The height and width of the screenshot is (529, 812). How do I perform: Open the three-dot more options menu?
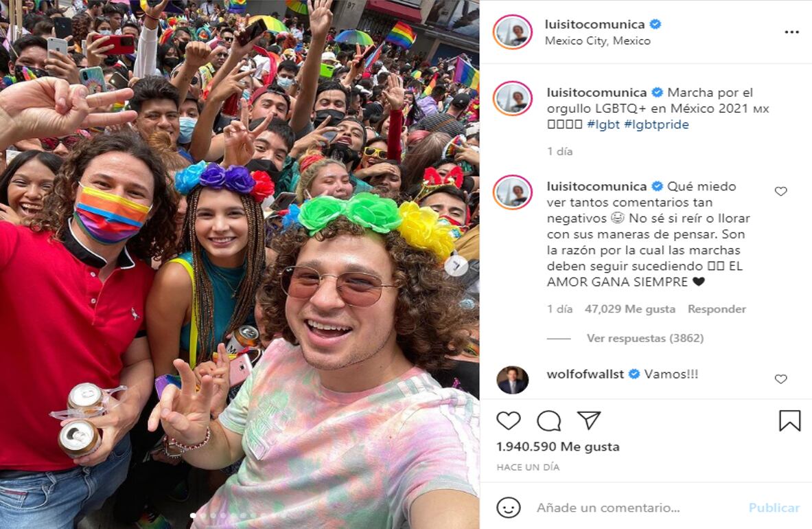791,32
